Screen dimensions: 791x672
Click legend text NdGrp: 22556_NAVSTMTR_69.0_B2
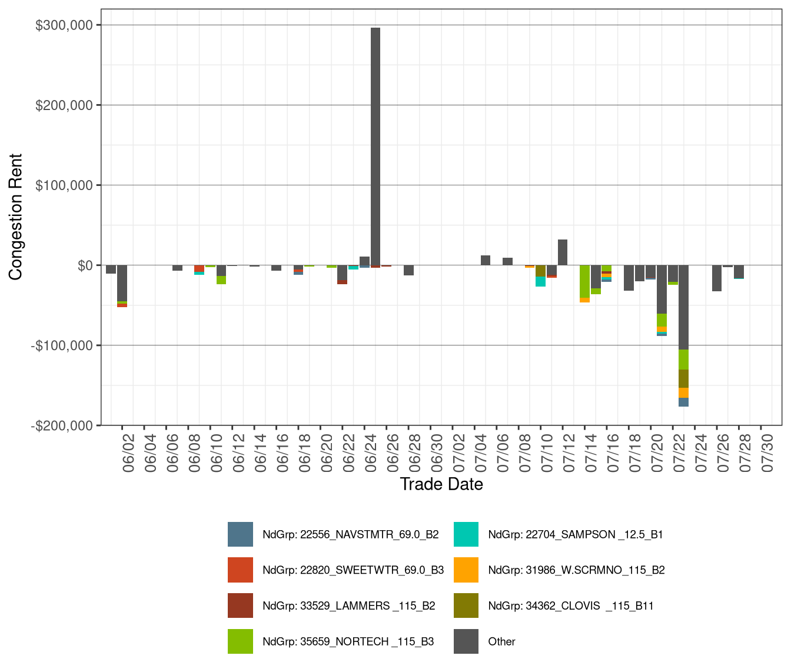coord(351,535)
